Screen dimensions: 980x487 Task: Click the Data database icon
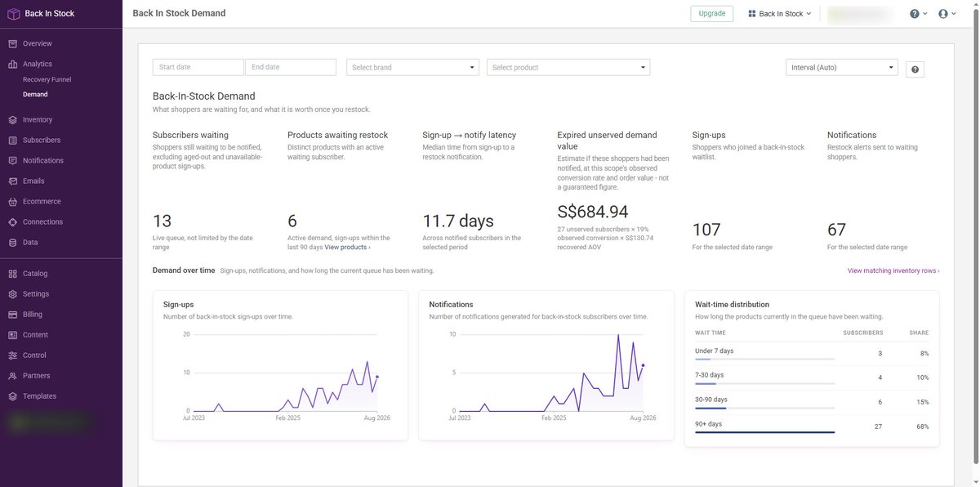[x=13, y=243]
